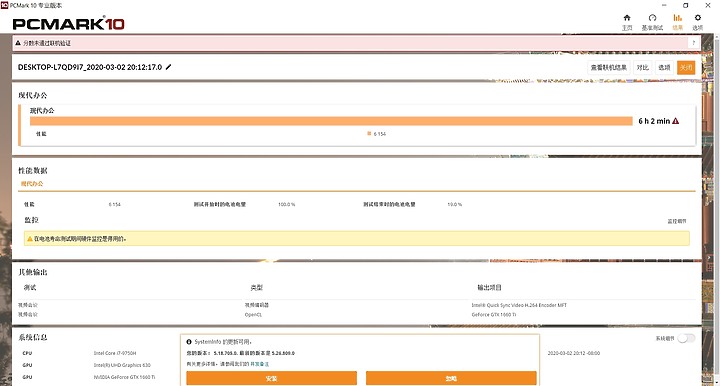Click the 'Intel(R) UHD Graphics 630' GPU value
720x386 pixels.
coord(122,365)
